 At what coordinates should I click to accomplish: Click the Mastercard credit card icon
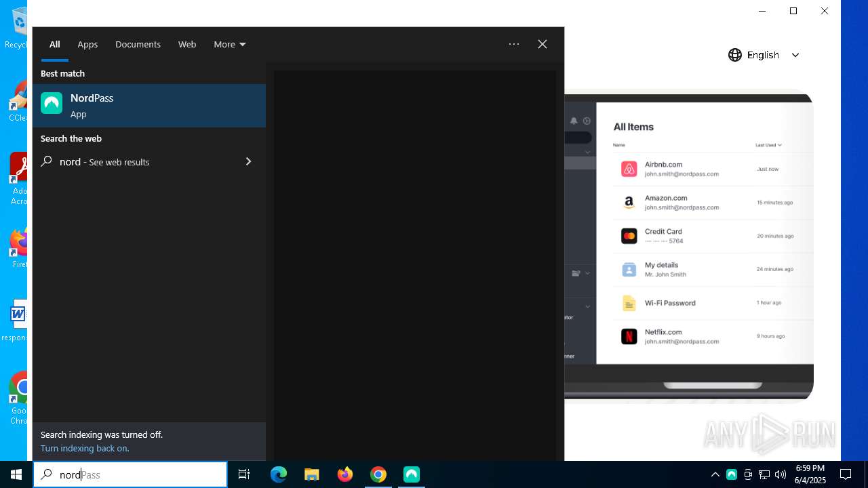[x=629, y=236]
